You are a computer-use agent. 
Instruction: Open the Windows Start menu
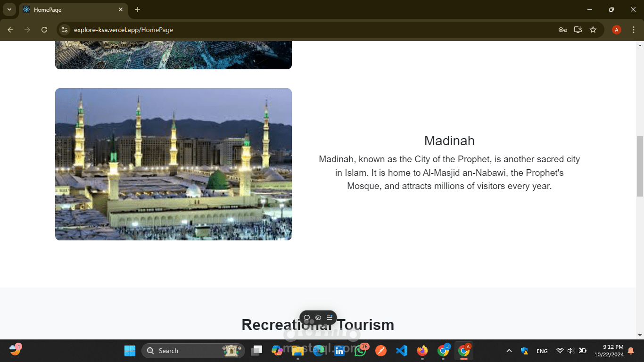pyautogui.click(x=130, y=351)
